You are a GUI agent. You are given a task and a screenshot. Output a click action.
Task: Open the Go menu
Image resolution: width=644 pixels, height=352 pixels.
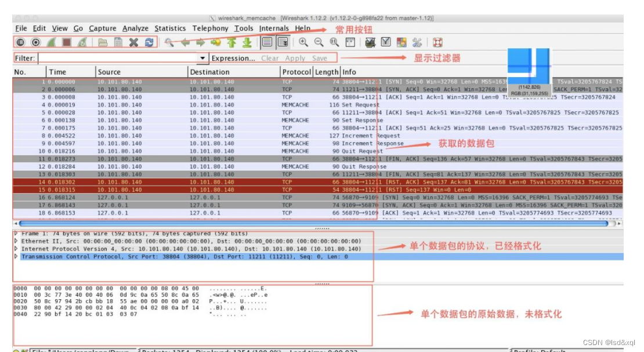click(78, 28)
